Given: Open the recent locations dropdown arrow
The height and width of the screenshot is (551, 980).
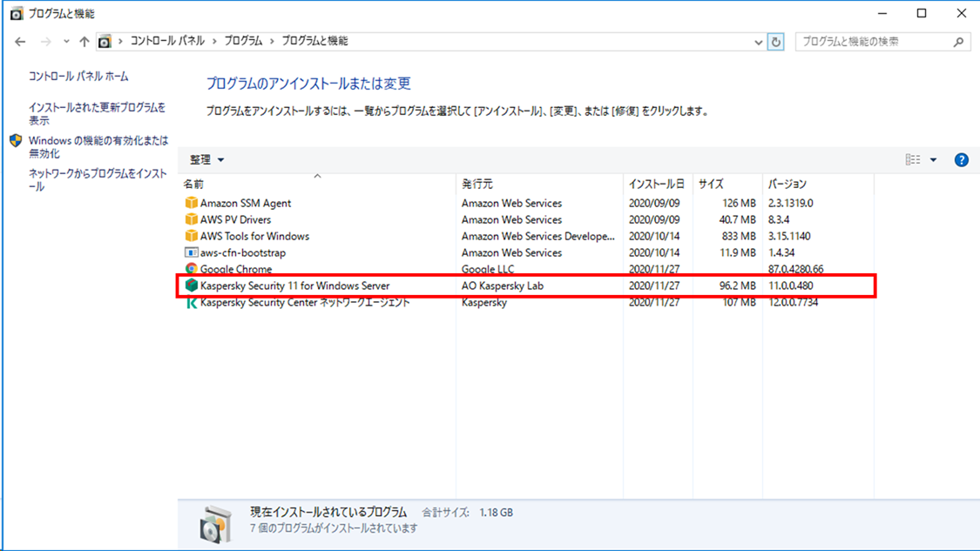Looking at the screenshot, I should tap(66, 42).
